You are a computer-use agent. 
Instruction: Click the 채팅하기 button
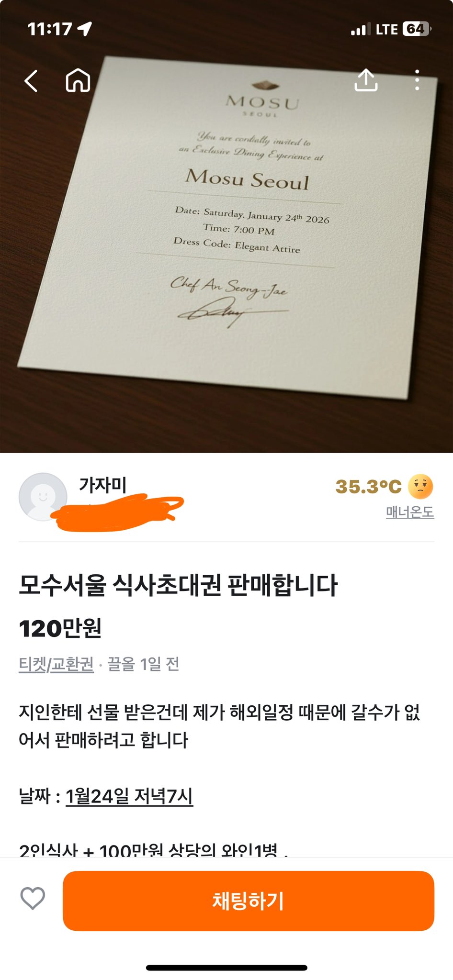tap(249, 901)
